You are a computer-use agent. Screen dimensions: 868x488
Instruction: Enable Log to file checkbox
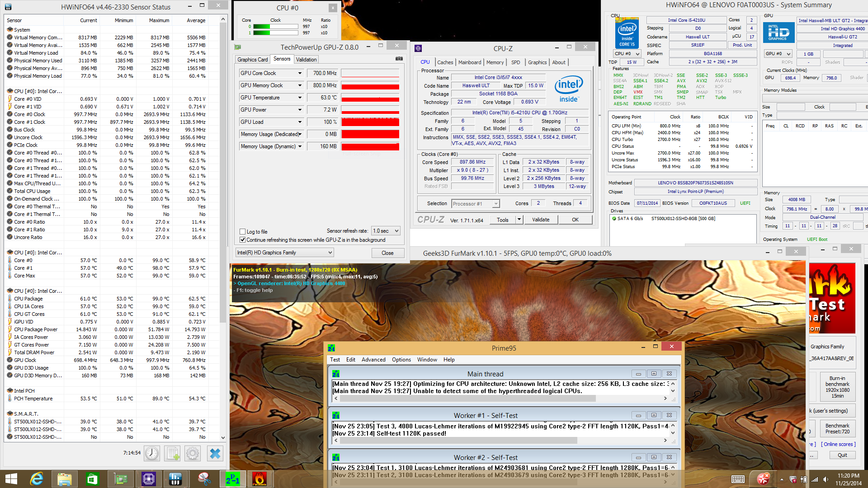click(x=243, y=232)
